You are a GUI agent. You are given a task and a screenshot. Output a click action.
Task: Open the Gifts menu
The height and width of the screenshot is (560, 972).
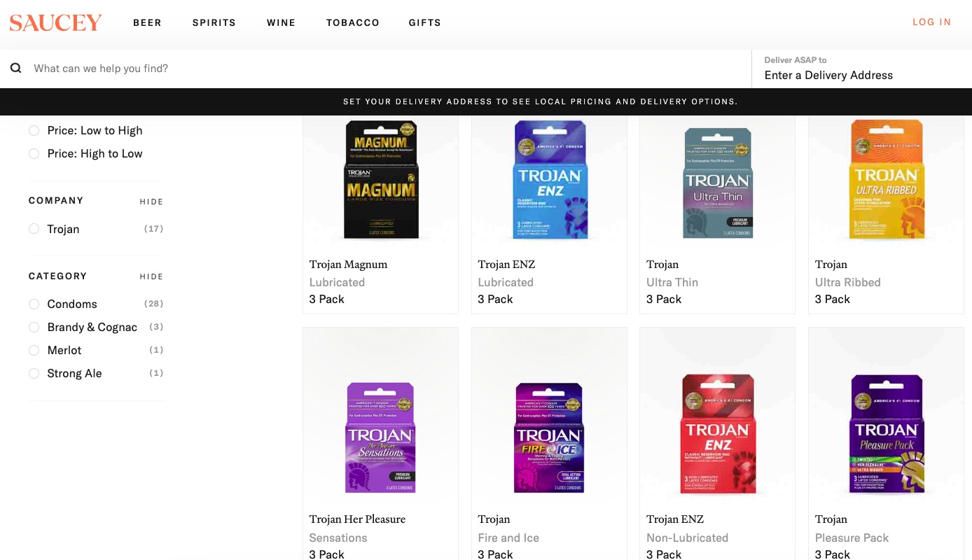click(x=424, y=22)
